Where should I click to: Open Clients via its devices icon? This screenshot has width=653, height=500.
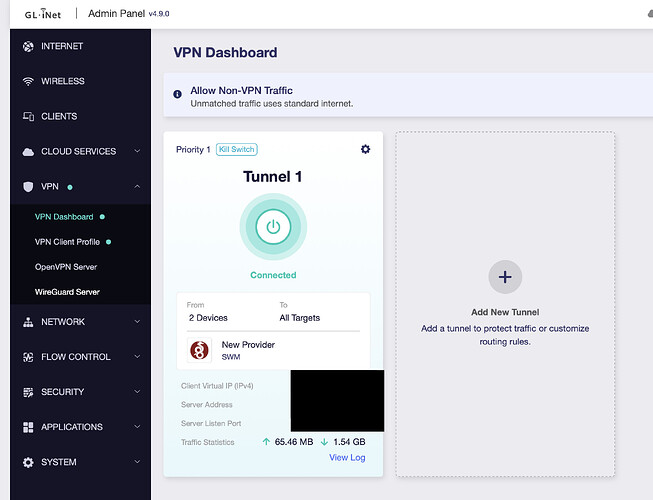(x=28, y=116)
